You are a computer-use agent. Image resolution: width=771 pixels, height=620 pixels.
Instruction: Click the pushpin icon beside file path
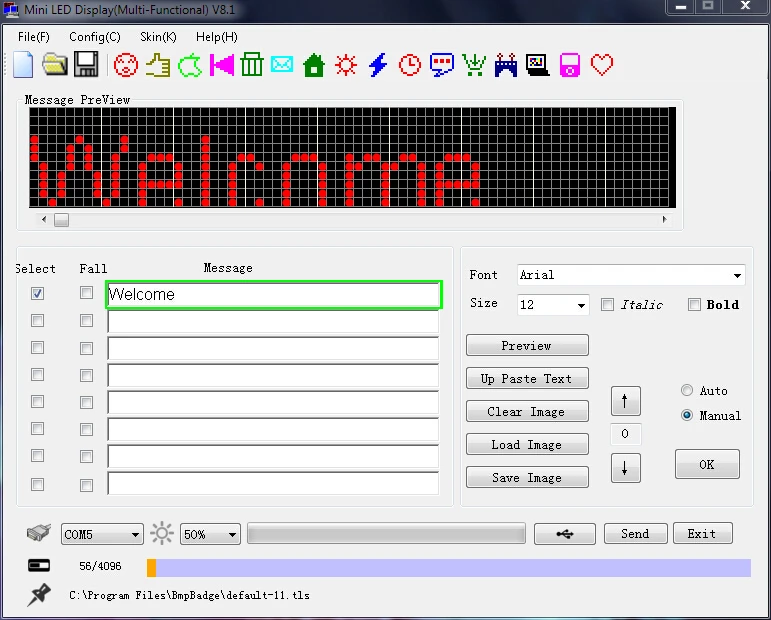[39, 594]
